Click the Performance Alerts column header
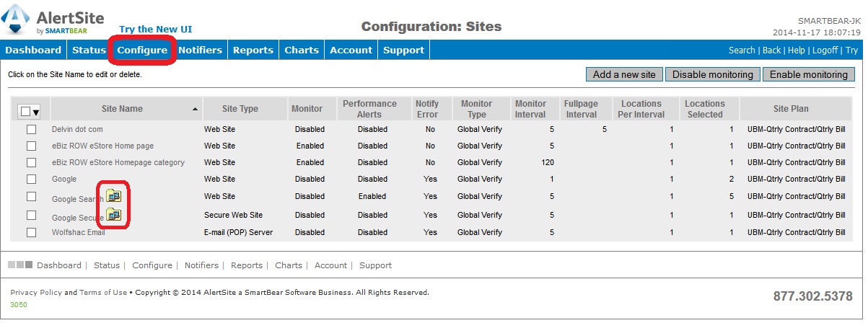This screenshot has width=868, height=323. point(369,109)
